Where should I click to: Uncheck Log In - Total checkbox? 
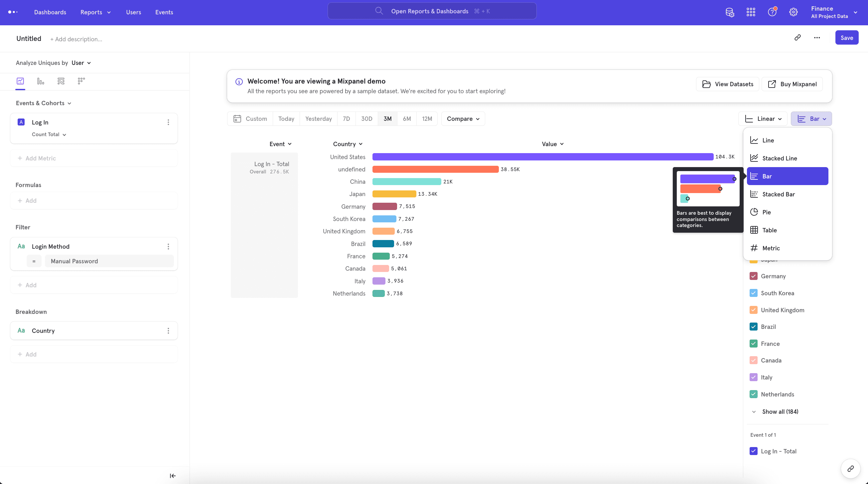[x=754, y=451]
